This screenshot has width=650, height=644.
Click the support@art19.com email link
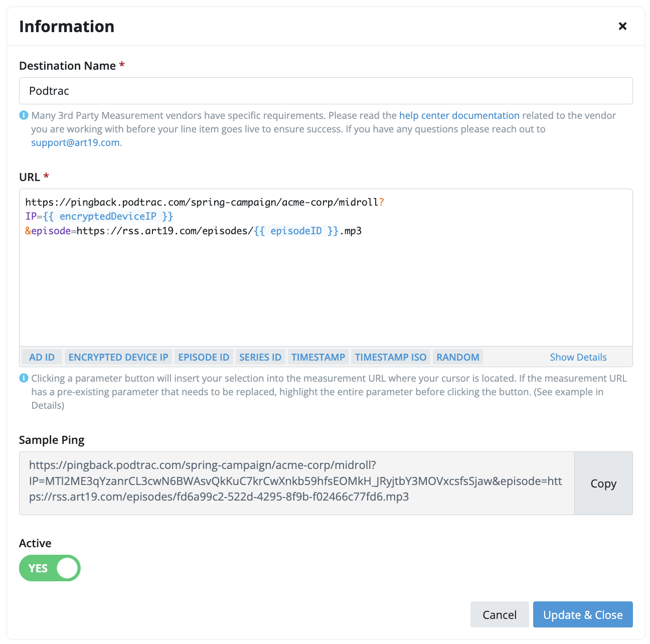[75, 142]
